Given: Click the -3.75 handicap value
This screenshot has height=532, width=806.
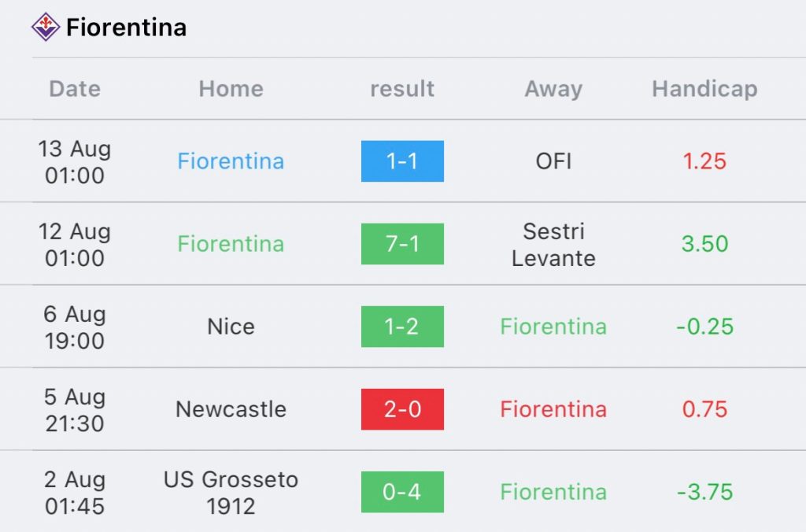Looking at the screenshot, I should coord(704,492).
